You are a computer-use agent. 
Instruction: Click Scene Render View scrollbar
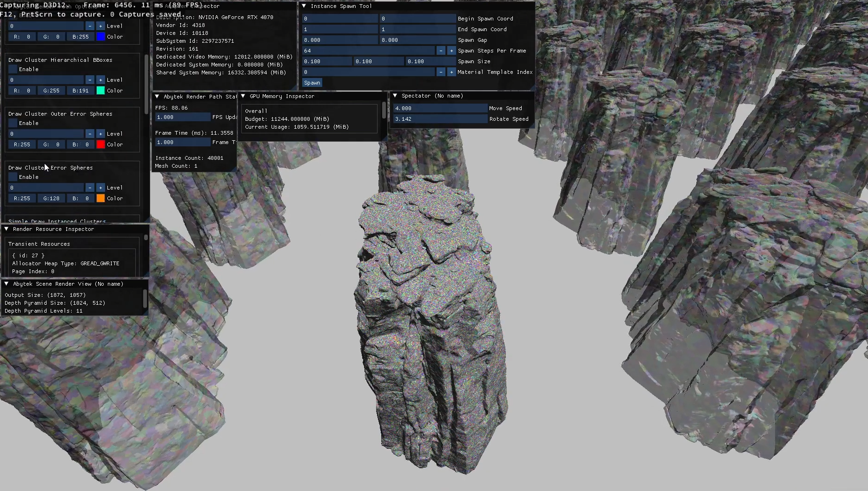point(145,299)
